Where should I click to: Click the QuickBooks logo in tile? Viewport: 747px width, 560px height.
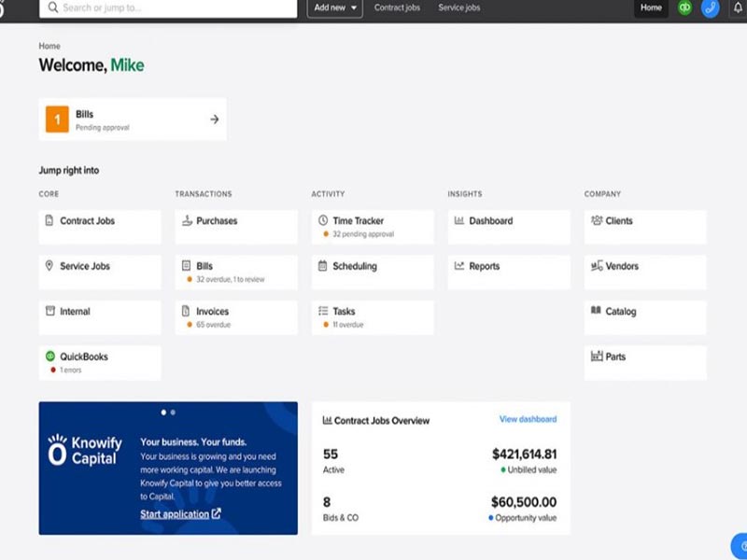click(50, 356)
